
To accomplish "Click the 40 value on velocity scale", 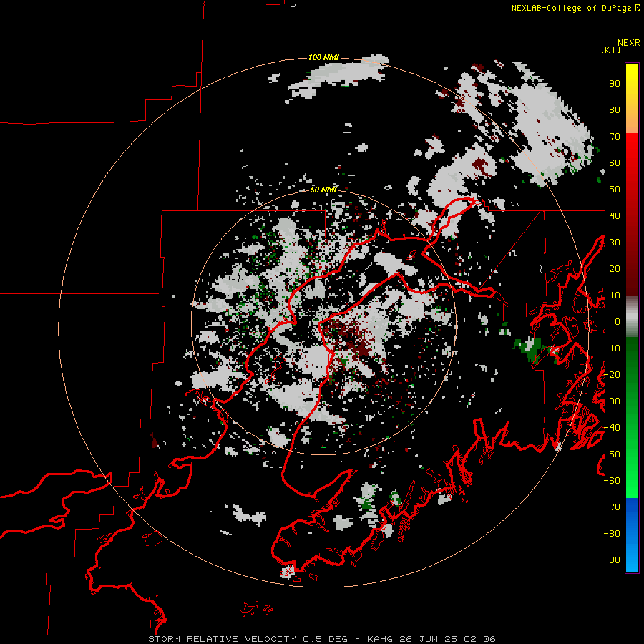I will coord(615,215).
